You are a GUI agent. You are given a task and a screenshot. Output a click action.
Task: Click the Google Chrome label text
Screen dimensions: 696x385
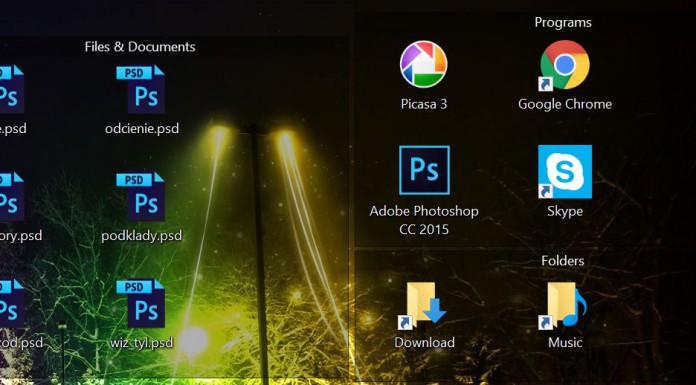(x=565, y=104)
